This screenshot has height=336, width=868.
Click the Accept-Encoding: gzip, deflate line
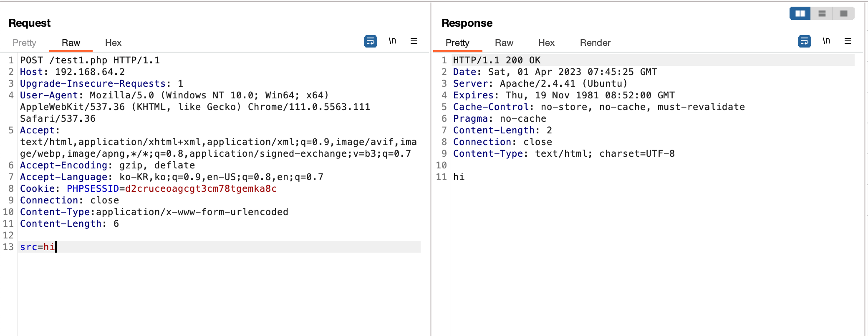[x=107, y=165]
